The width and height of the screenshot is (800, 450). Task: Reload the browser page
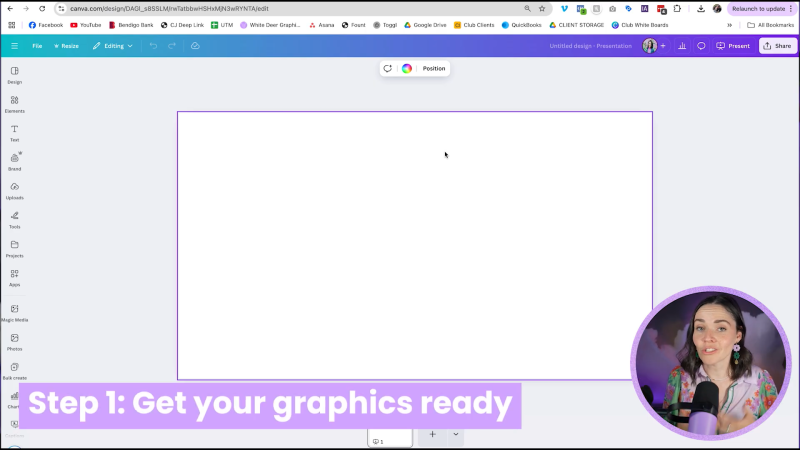pos(42,9)
